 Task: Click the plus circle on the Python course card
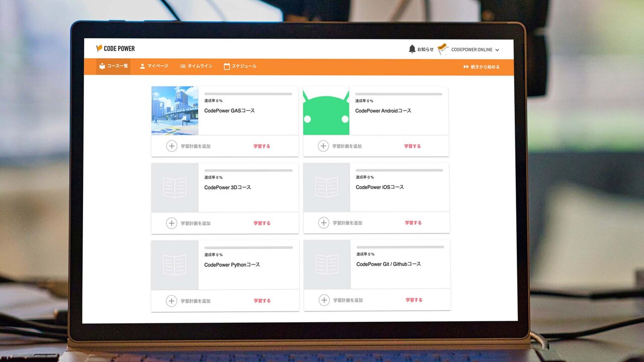172,301
